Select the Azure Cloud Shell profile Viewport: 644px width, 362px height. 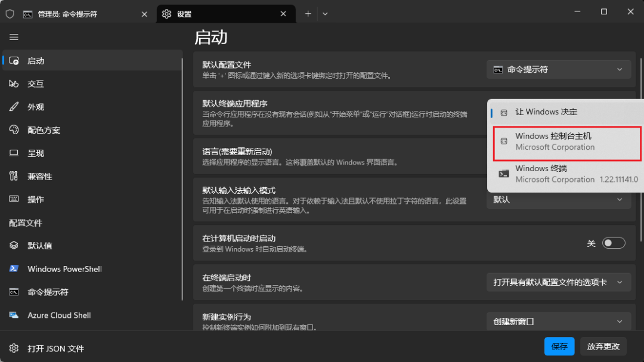click(x=58, y=315)
